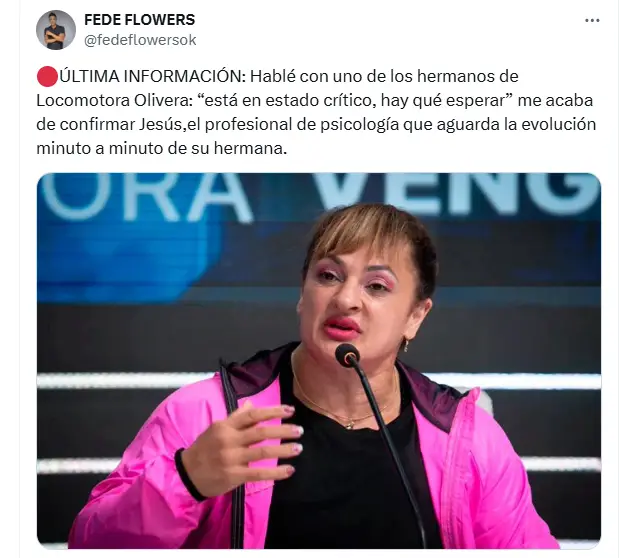The image size is (619, 558).
Task: Open the @fedeflowersok handle link
Action: click(140, 40)
